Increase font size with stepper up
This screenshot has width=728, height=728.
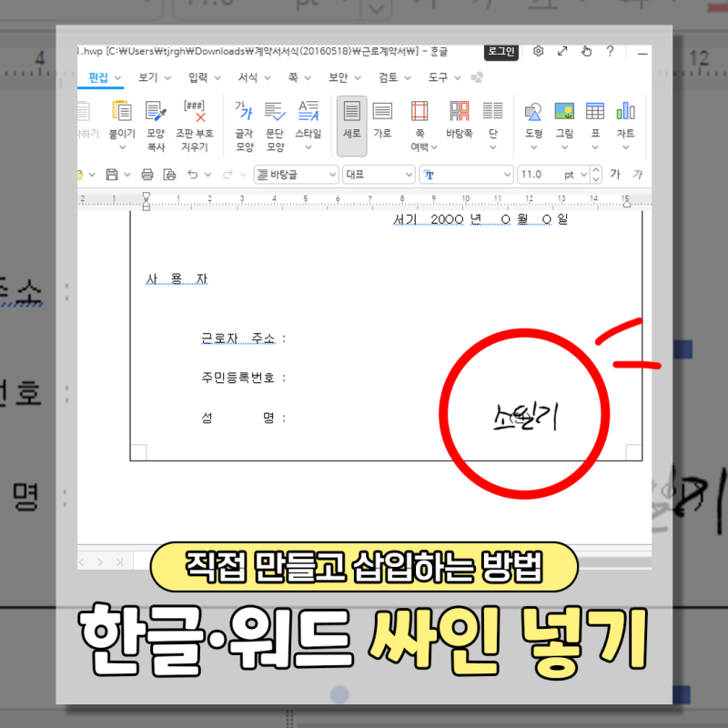click(597, 170)
